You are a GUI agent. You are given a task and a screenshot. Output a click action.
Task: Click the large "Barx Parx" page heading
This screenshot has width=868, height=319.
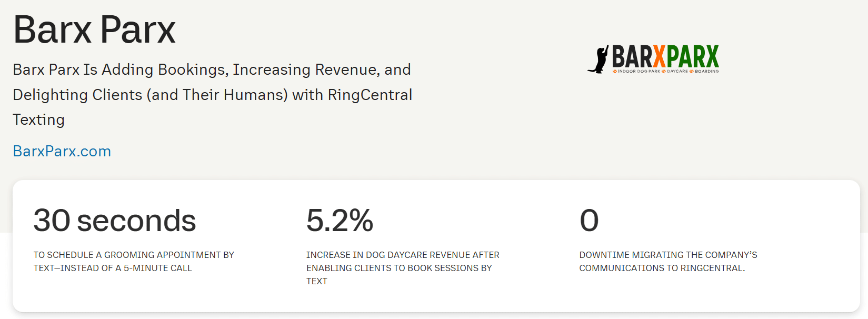tap(94, 29)
